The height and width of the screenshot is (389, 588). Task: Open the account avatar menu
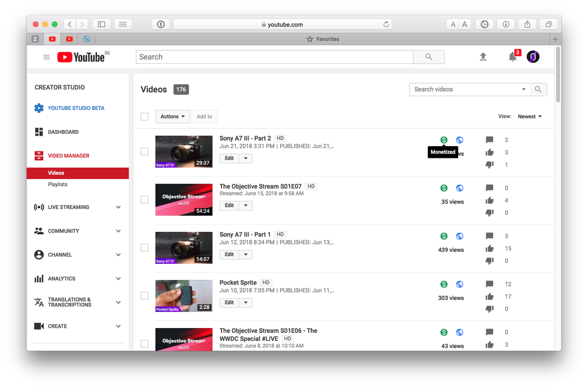[x=533, y=57]
